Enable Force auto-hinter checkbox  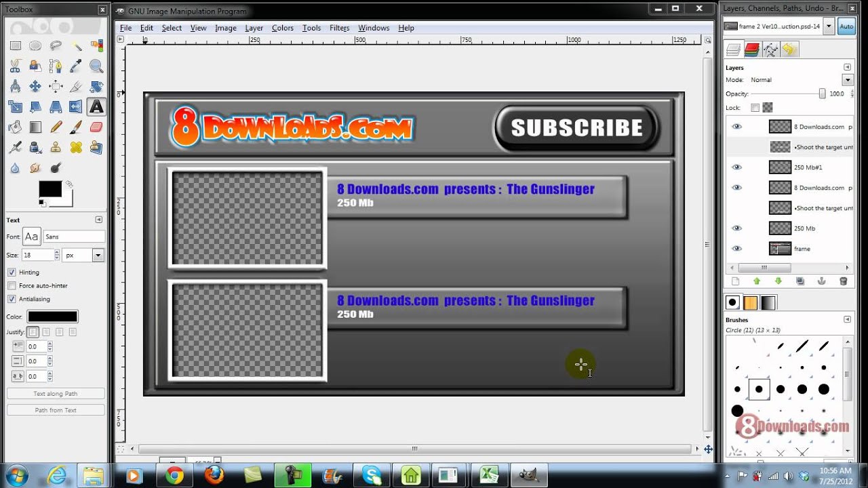12,286
